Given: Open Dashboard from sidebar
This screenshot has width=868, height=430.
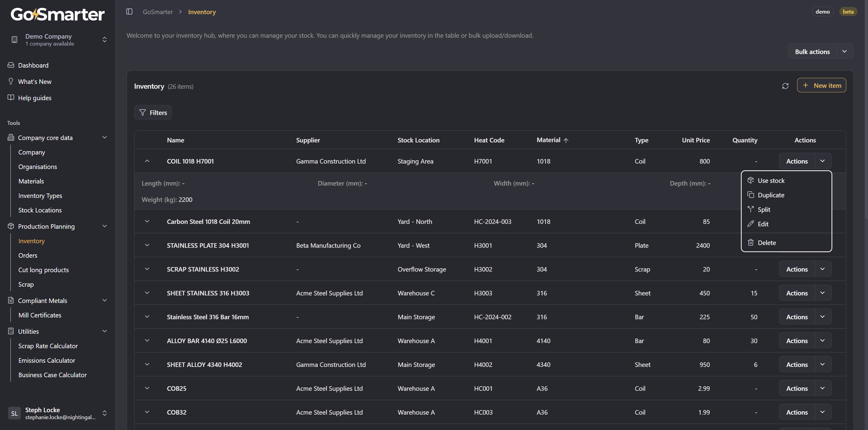Looking at the screenshot, I should pos(33,65).
